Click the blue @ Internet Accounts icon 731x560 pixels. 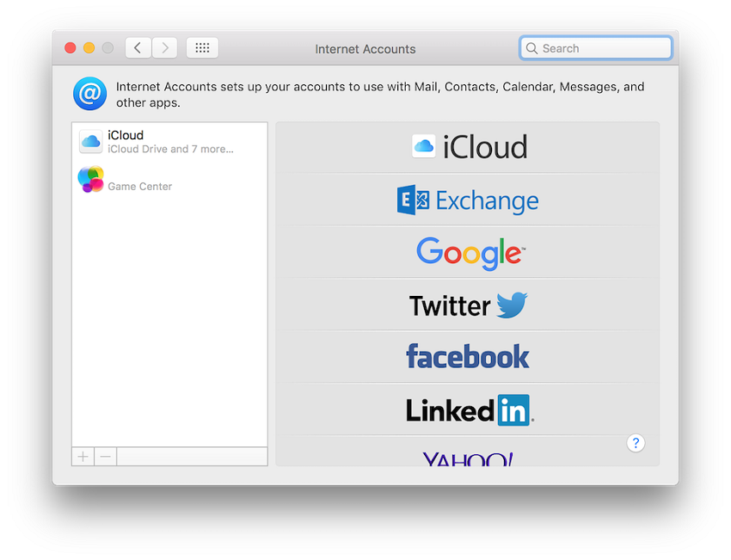pos(90,94)
